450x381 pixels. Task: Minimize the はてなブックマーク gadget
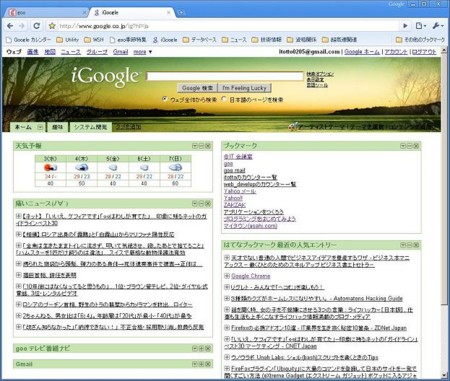[410, 245]
